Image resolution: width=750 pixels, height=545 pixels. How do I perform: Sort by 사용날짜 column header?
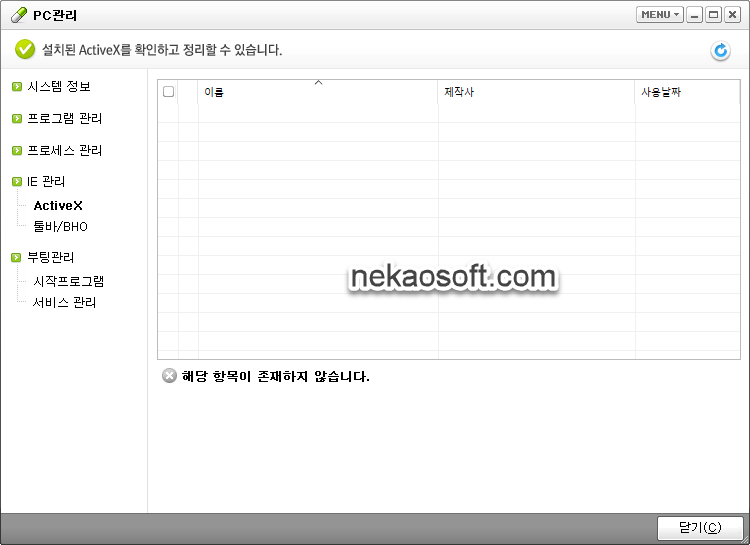point(687,92)
